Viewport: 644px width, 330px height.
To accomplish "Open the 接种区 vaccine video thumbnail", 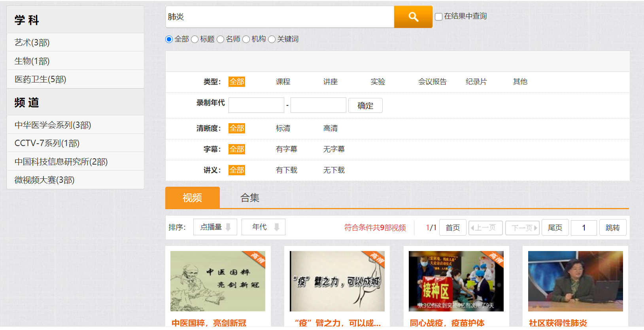I will [456, 281].
